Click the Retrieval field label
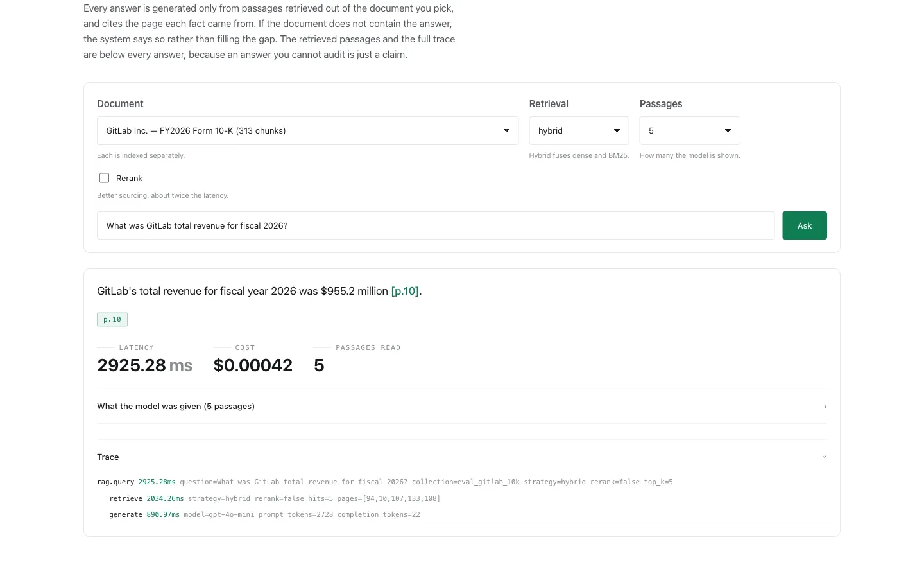924x578 pixels. point(549,103)
